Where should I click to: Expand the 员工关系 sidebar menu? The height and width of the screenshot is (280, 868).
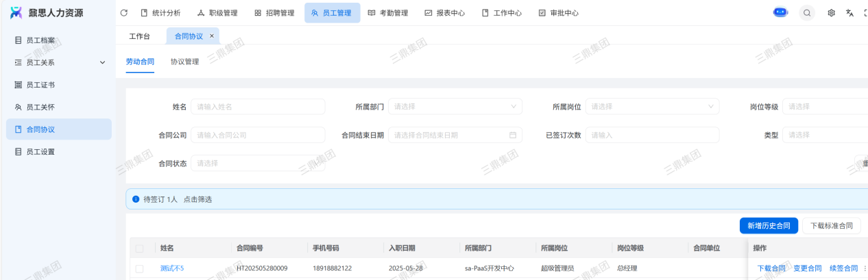(103, 62)
